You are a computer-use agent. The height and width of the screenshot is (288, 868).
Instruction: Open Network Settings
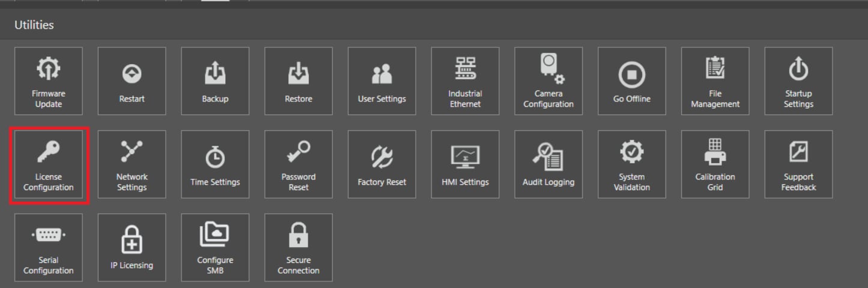point(132,164)
